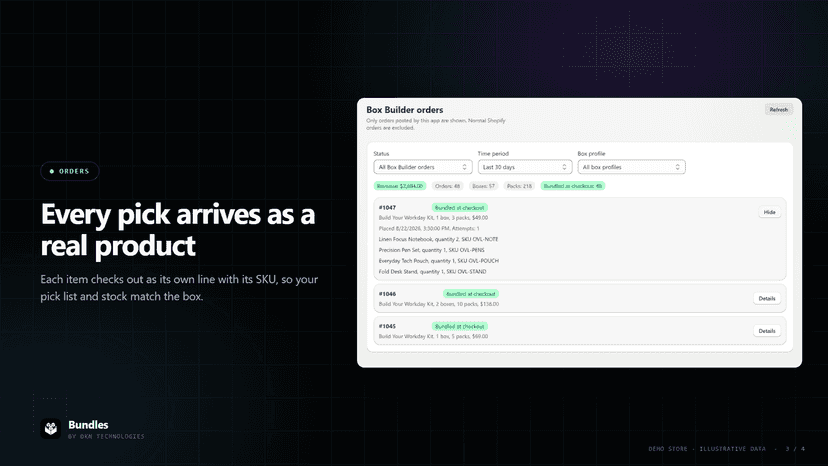Click Bundled at checkout tag on #1045
The height and width of the screenshot is (466, 828).
point(459,327)
